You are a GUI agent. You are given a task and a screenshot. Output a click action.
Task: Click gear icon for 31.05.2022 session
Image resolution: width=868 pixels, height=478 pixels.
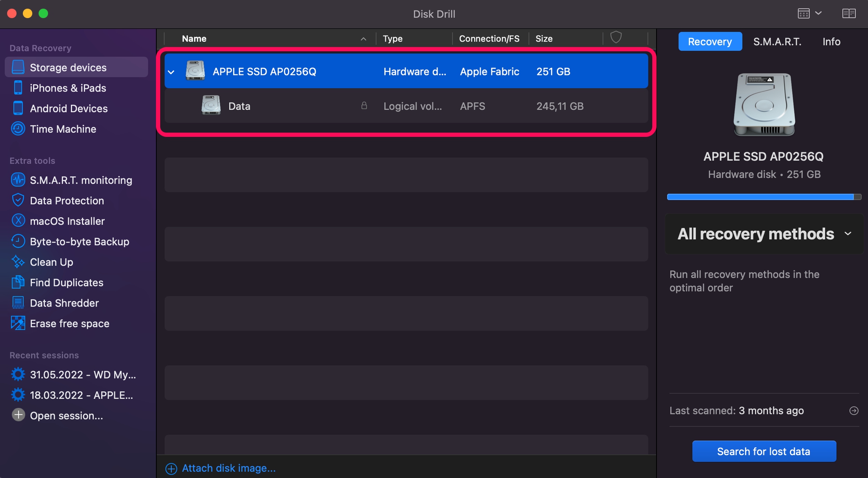point(18,374)
